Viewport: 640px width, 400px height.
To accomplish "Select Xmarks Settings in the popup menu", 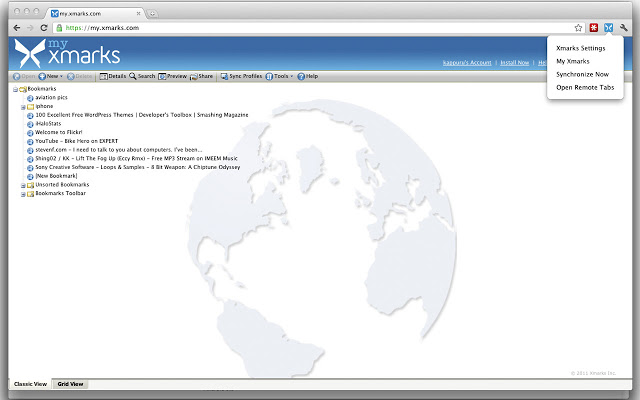I will (x=580, y=48).
